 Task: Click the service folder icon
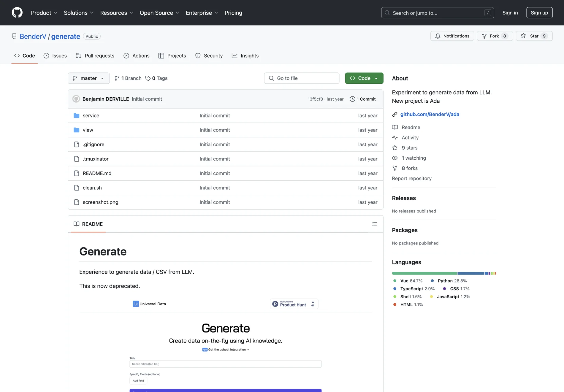coord(76,115)
